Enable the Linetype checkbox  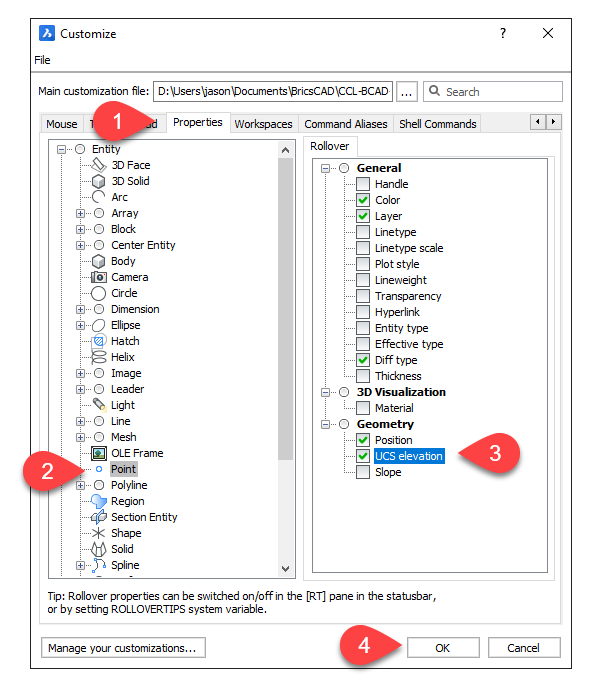coord(363,232)
